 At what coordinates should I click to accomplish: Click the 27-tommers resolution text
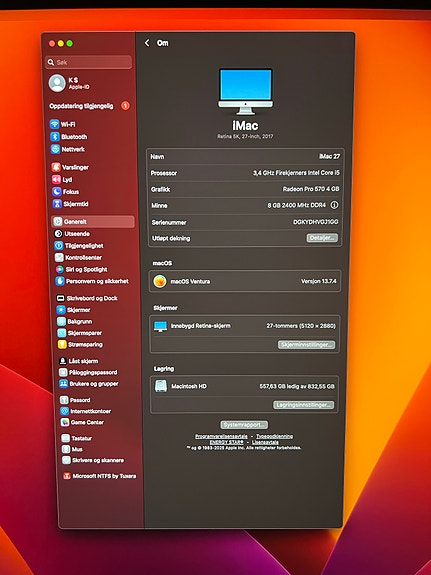(x=301, y=326)
